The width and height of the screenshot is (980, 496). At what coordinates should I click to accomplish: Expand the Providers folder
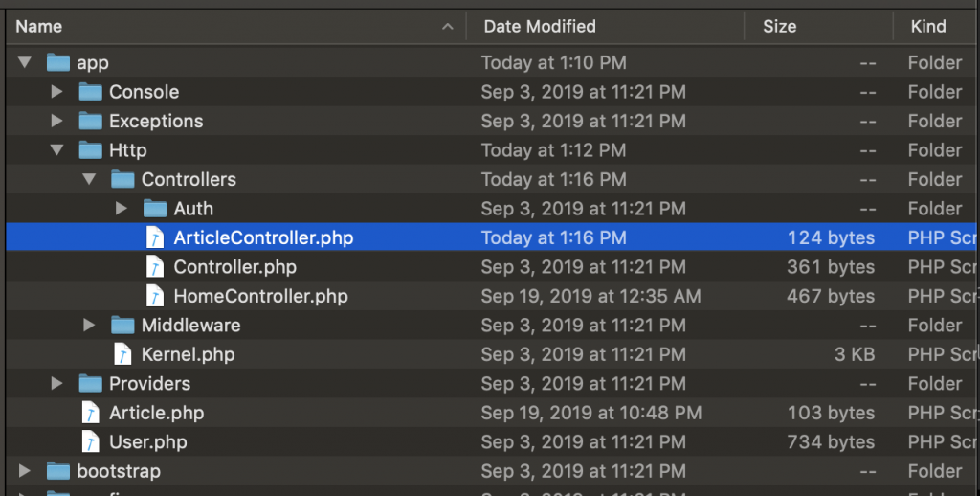56,384
